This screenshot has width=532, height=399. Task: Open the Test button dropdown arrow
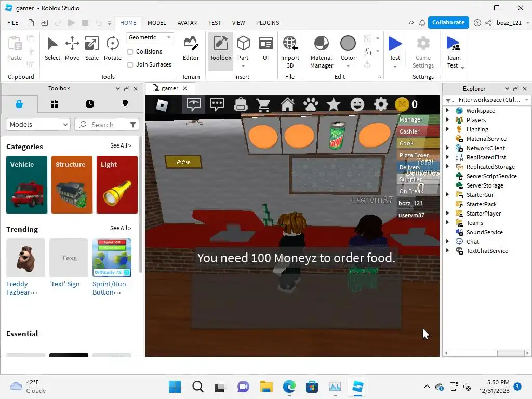click(x=395, y=66)
